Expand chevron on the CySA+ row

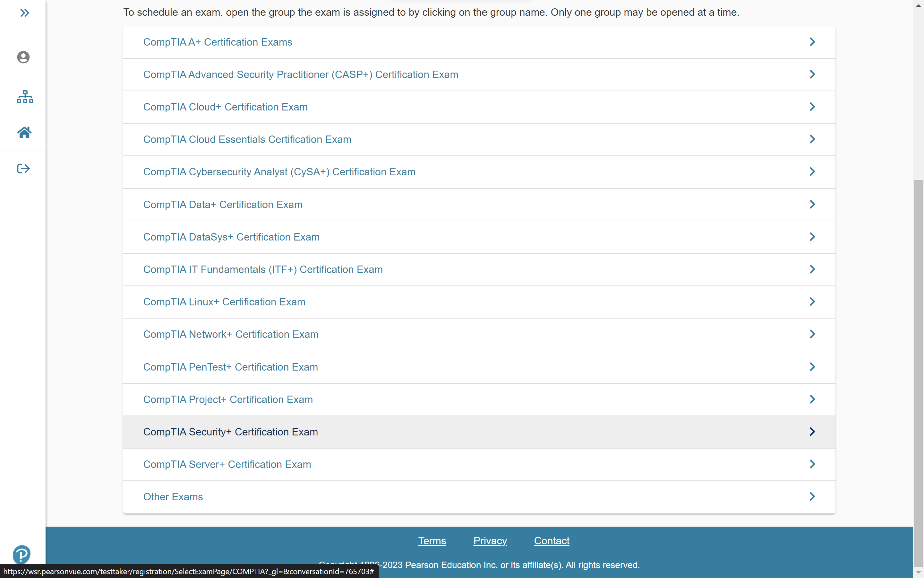click(812, 172)
